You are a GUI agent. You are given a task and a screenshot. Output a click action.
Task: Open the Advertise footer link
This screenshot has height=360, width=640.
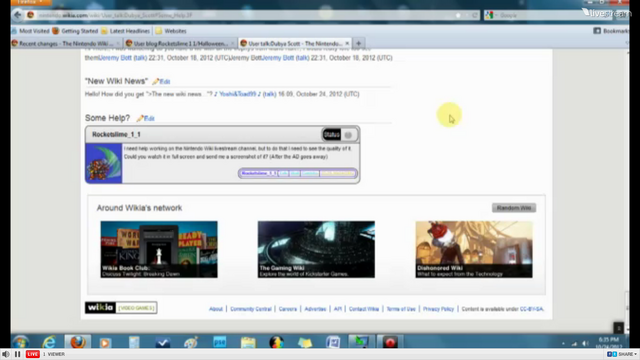tap(315, 309)
